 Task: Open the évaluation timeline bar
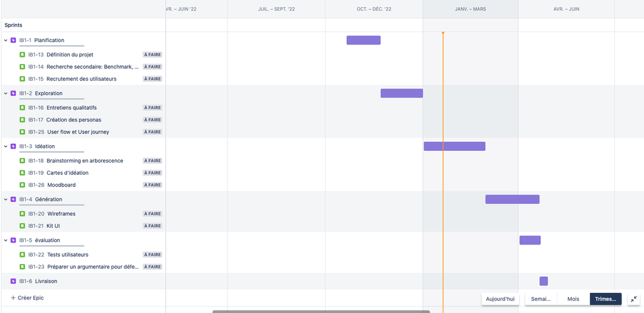[x=531, y=240]
